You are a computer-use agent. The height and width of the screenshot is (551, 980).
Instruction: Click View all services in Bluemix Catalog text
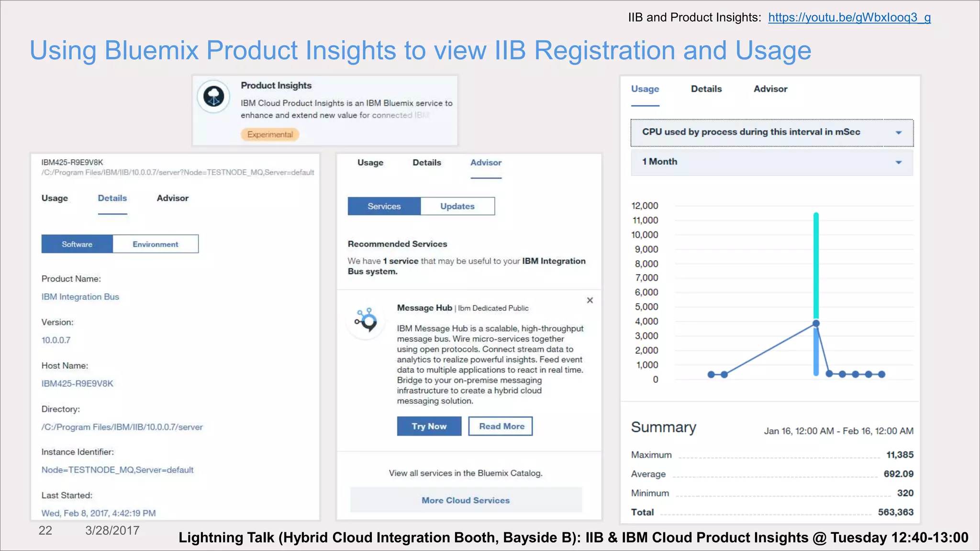pos(466,474)
